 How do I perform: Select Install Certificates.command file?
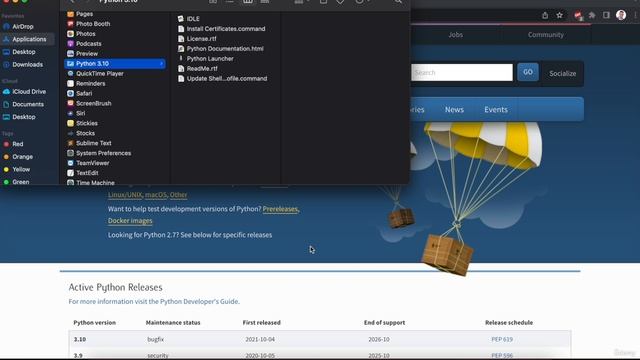pyautogui.click(x=222, y=29)
